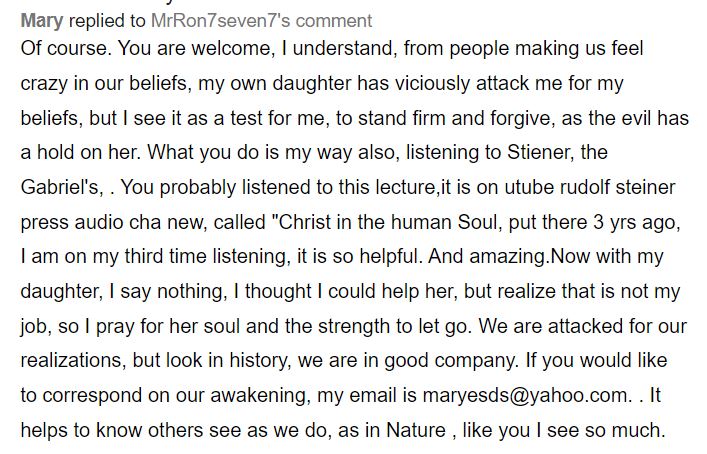This screenshot has width=707, height=454.
Task: Click the word strength in the comment
Action: 354,326
